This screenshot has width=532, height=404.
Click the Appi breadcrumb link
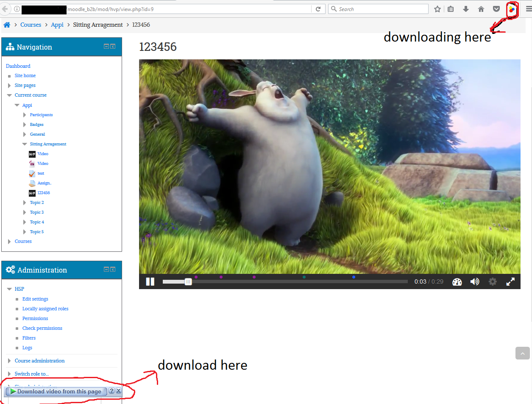[57, 25]
